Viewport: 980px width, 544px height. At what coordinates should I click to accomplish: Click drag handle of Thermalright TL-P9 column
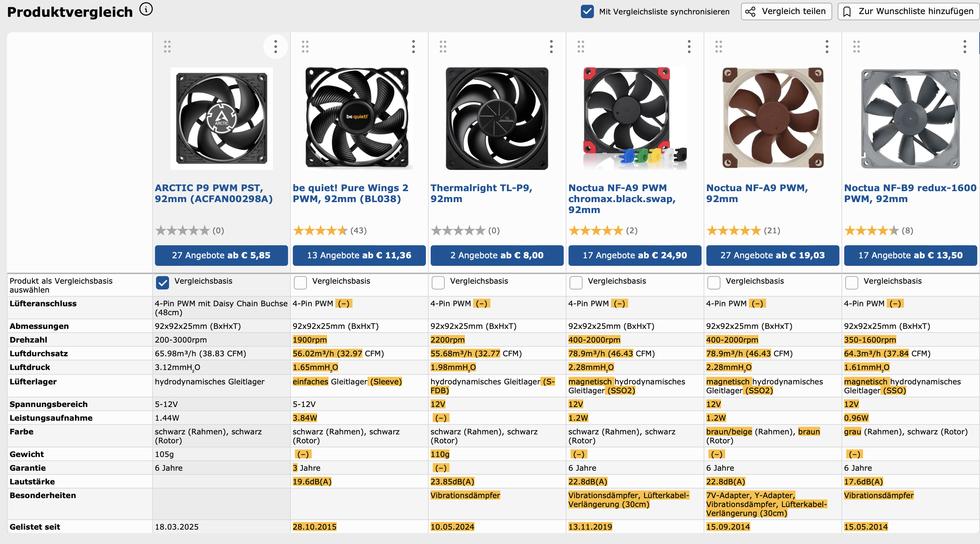point(443,46)
